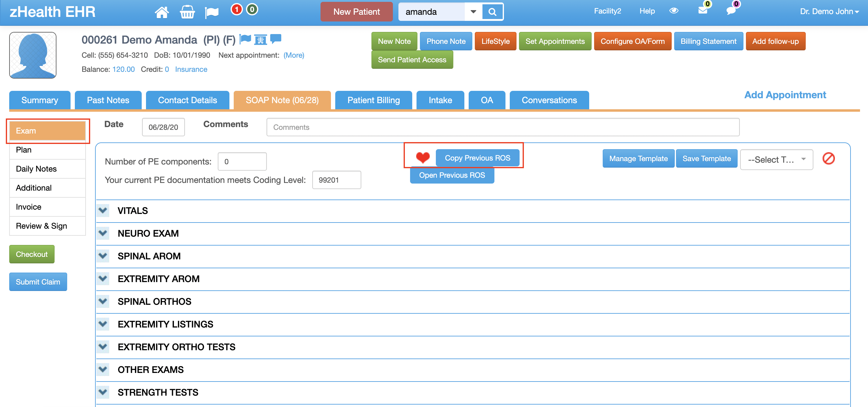Click the red clear/prohibit icon

[828, 158]
